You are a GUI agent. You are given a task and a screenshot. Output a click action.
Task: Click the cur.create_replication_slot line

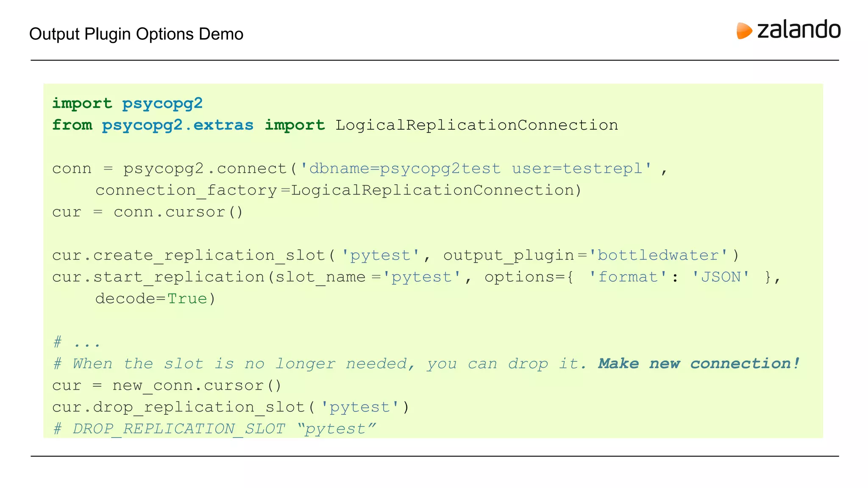[x=395, y=255]
